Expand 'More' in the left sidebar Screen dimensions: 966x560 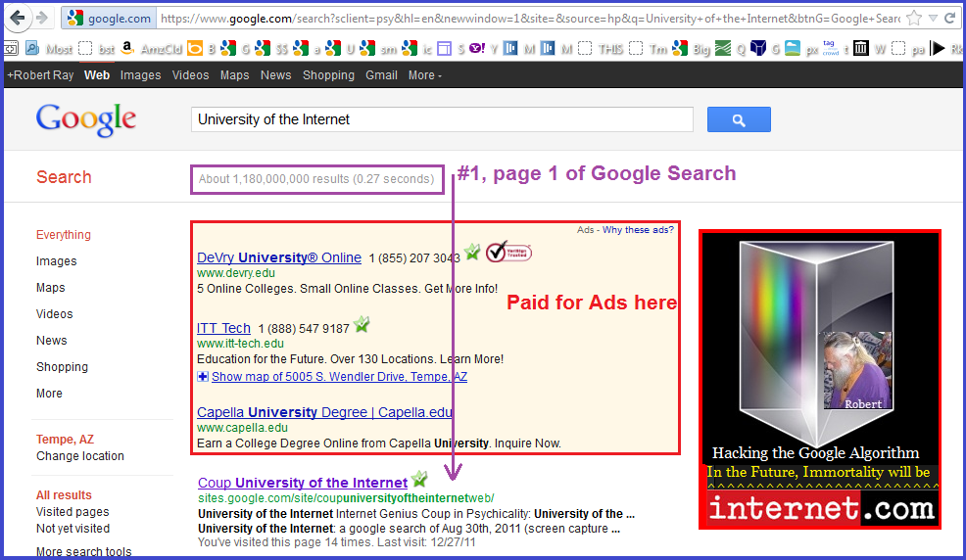pyautogui.click(x=49, y=394)
